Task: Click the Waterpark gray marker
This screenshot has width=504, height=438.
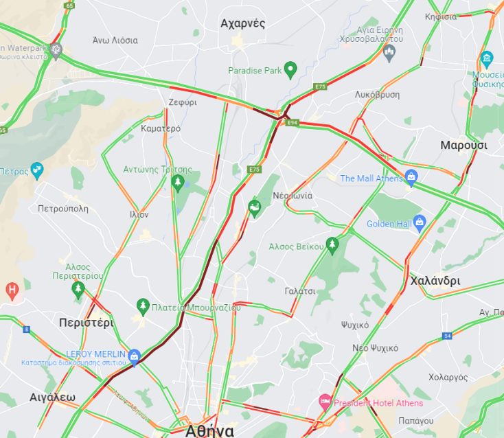Action: 56,51
